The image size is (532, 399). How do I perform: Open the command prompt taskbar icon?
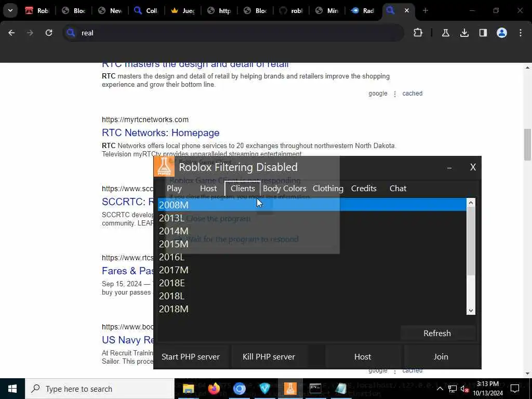[x=315, y=389]
